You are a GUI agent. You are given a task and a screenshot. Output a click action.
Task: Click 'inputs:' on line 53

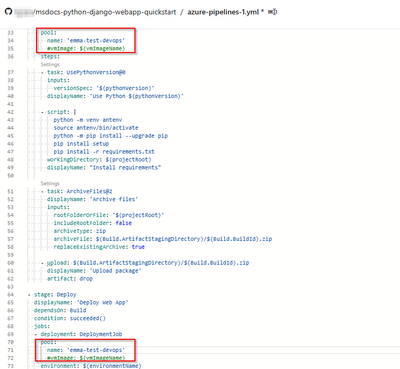[58, 207]
